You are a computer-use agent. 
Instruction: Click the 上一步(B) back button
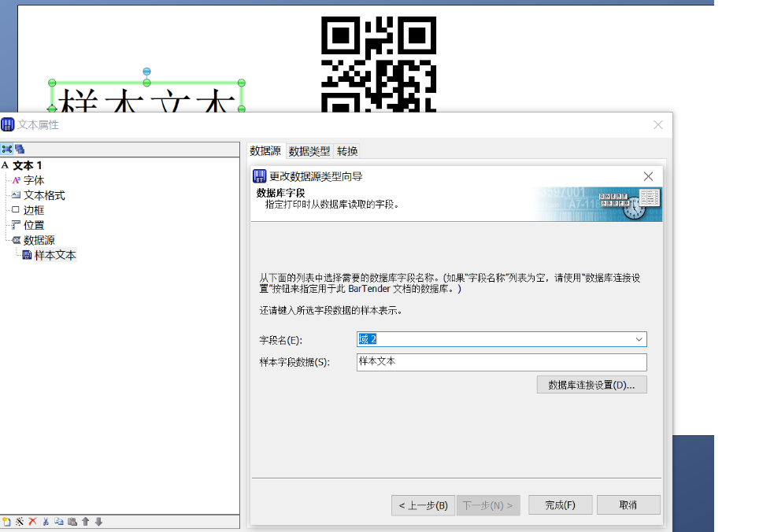point(423,505)
